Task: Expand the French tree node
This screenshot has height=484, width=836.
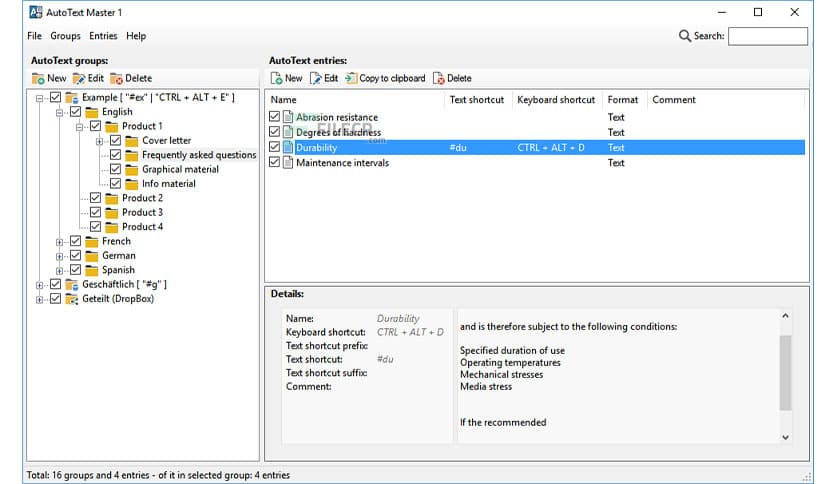Action: tap(60, 242)
